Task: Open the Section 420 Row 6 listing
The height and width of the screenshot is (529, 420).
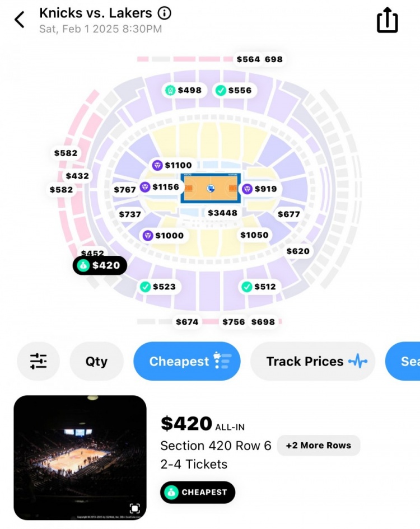Action: [216, 446]
